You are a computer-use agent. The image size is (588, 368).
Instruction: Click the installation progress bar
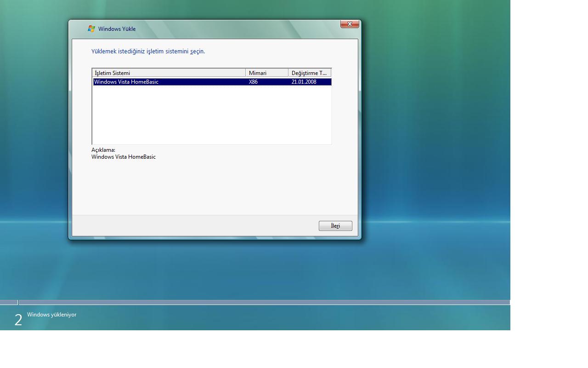coord(255,302)
